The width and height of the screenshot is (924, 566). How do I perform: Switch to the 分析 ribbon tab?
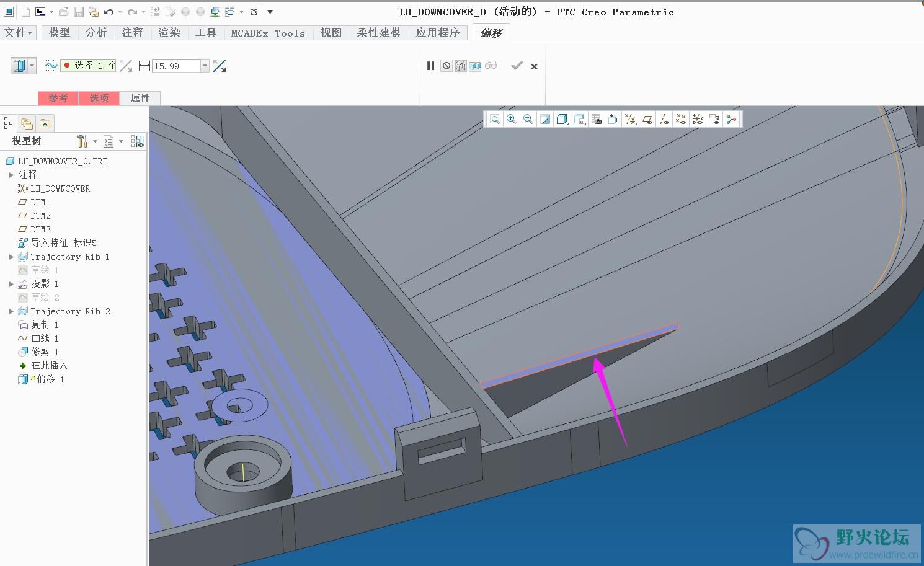(x=96, y=32)
